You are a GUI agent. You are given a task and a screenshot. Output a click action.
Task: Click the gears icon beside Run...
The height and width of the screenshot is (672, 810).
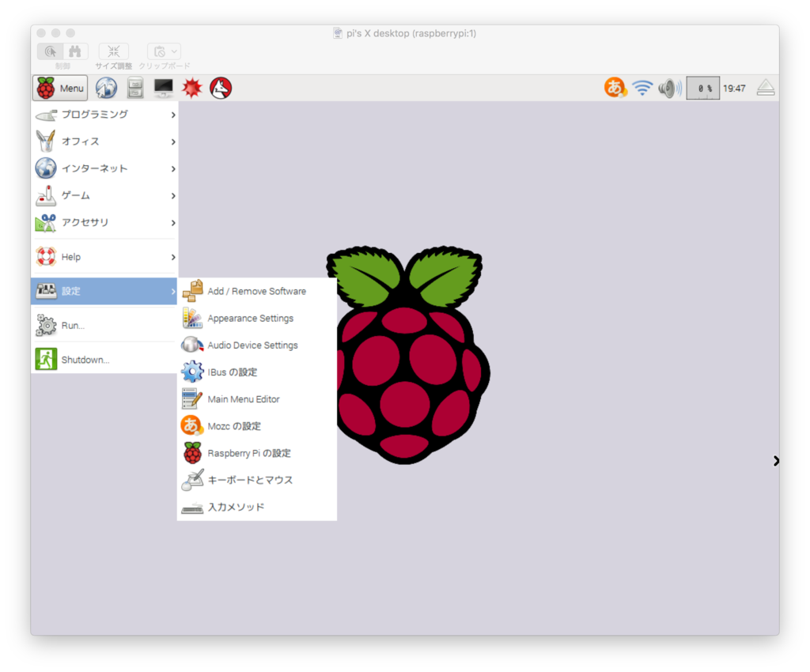[46, 325]
